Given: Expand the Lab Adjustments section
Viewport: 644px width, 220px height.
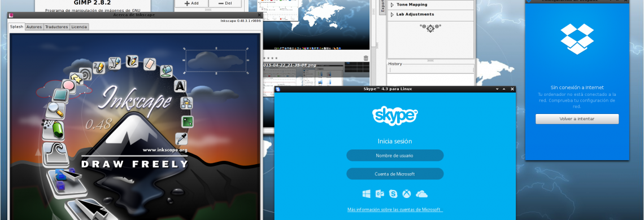Looking at the screenshot, I should point(392,15).
